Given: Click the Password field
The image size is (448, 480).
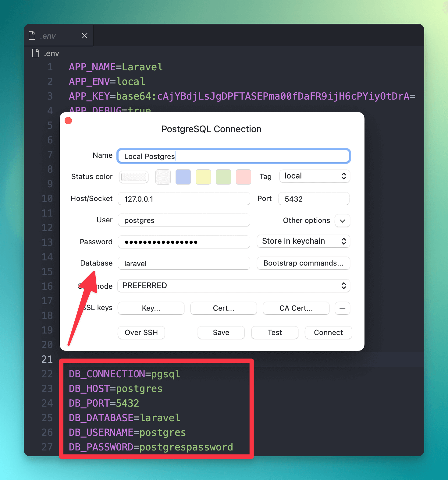Looking at the screenshot, I should point(184,242).
